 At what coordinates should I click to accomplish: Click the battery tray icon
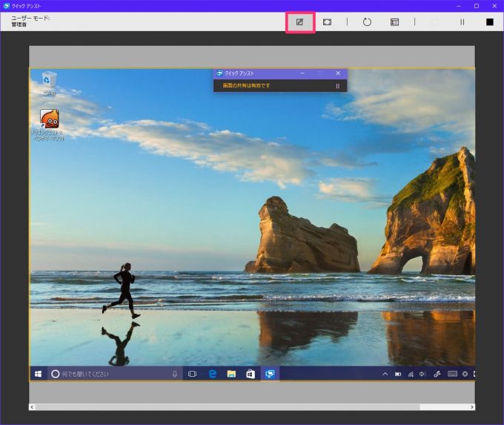pos(398,374)
